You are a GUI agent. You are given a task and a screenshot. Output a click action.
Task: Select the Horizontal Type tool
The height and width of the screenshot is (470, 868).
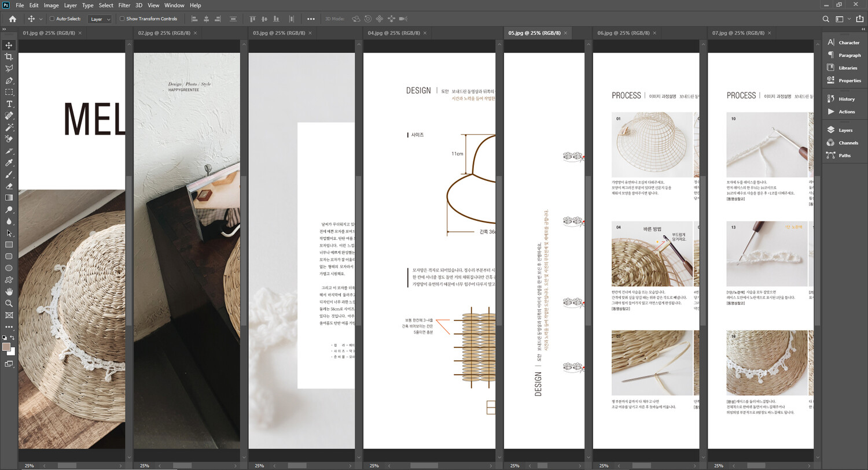click(x=9, y=104)
